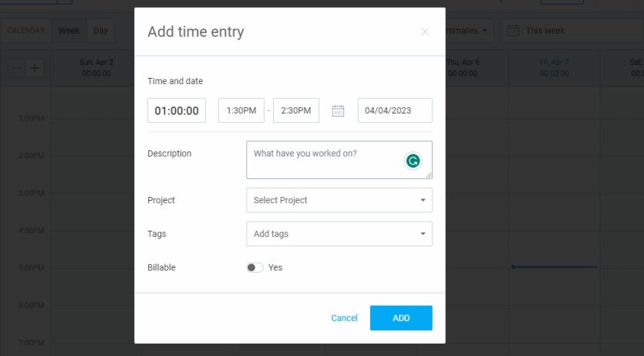The height and width of the screenshot is (356, 644).
Task: Click the ADD button
Action: 401,318
